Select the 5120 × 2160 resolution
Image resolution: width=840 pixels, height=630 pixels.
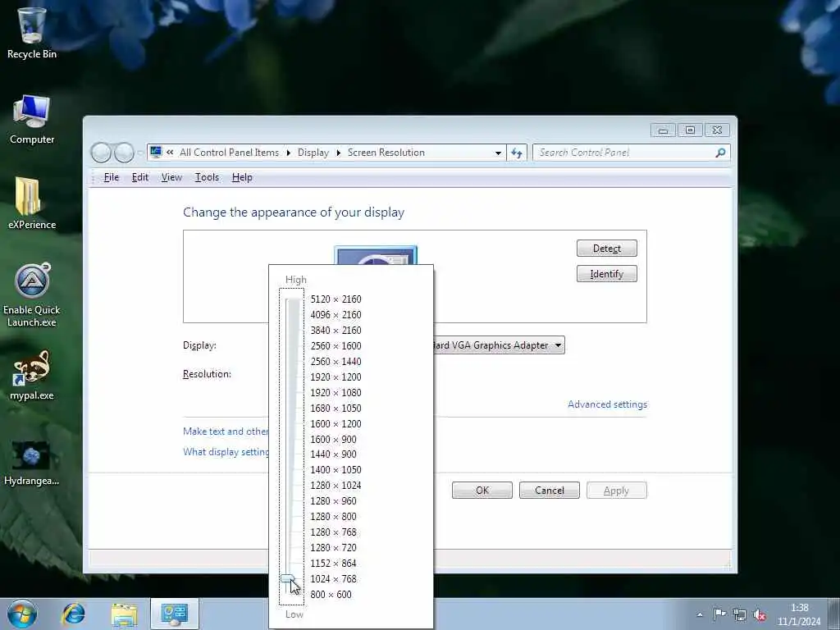[336, 299]
